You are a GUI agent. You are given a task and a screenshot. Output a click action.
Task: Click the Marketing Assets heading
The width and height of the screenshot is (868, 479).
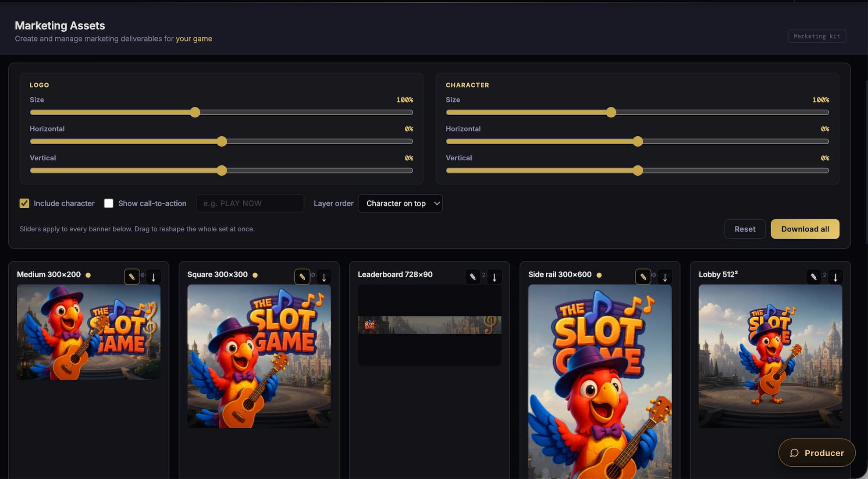click(x=60, y=25)
